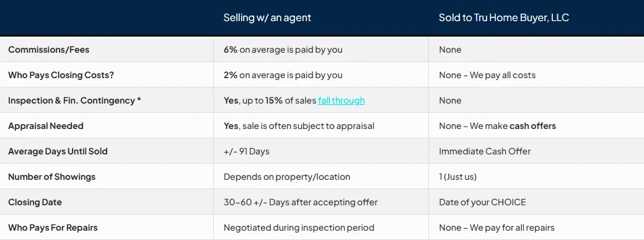The image size is (644, 240).
Task: Click the 'Who Pays For Repairs' label
Action: click(x=53, y=228)
